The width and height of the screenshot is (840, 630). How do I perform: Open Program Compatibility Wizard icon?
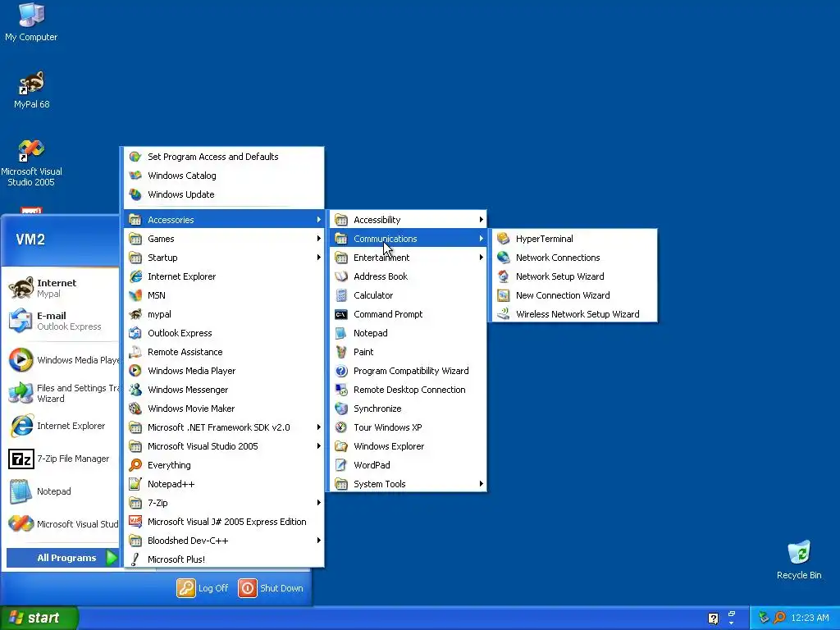341,371
